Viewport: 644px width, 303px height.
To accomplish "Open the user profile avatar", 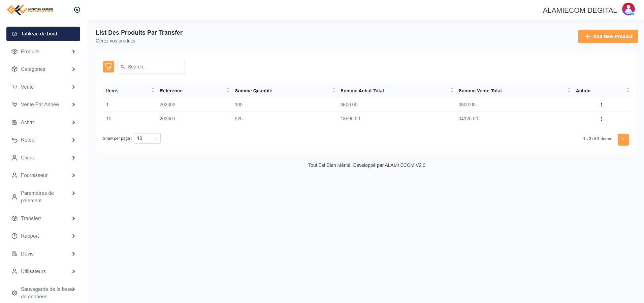I will click(x=628, y=9).
